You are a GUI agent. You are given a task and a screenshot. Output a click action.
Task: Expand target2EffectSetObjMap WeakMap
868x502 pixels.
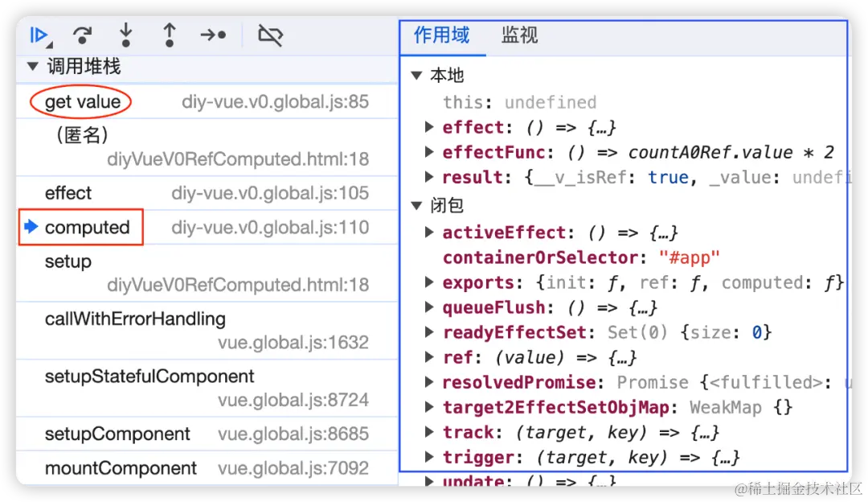coord(429,407)
